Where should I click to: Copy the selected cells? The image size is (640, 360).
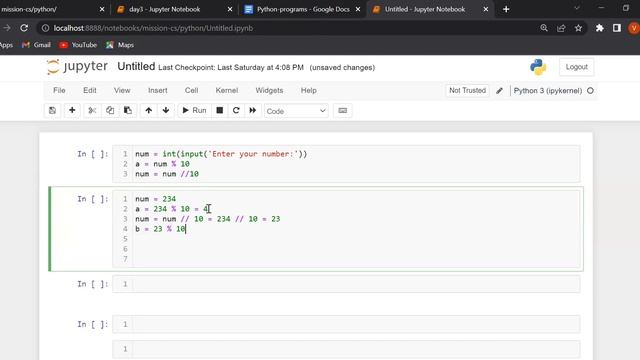(110, 111)
